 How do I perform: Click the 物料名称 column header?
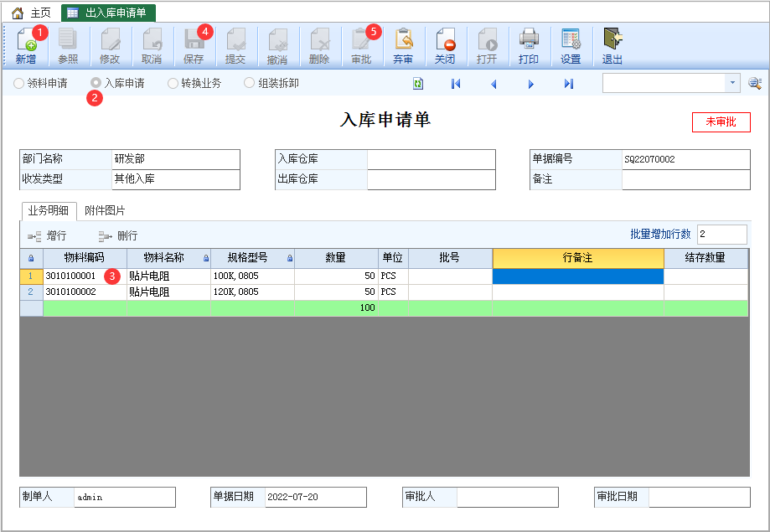169,258
